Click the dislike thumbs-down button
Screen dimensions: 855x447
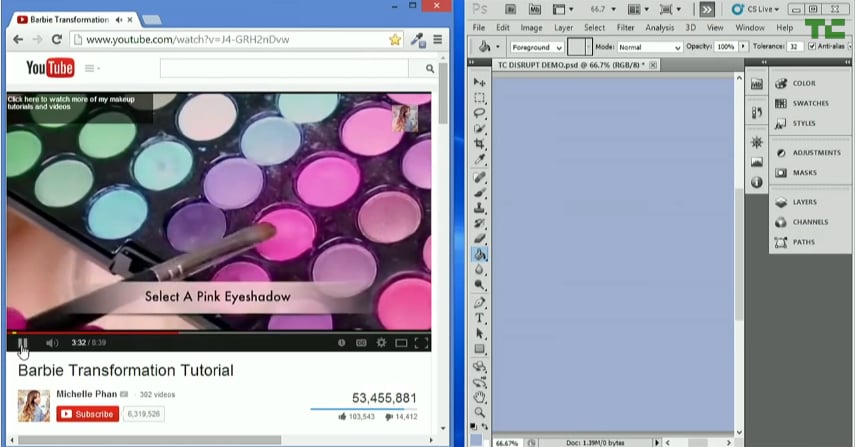click(401, 416)
